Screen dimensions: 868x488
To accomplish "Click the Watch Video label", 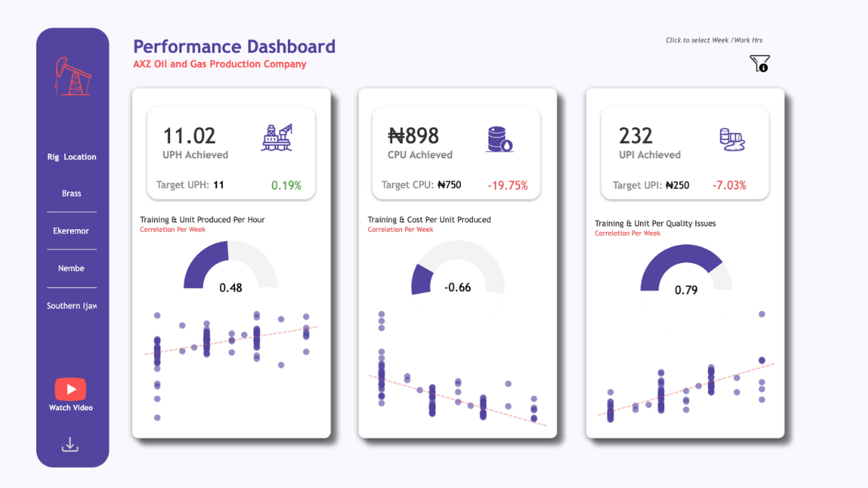I will (x=71, y=408).
